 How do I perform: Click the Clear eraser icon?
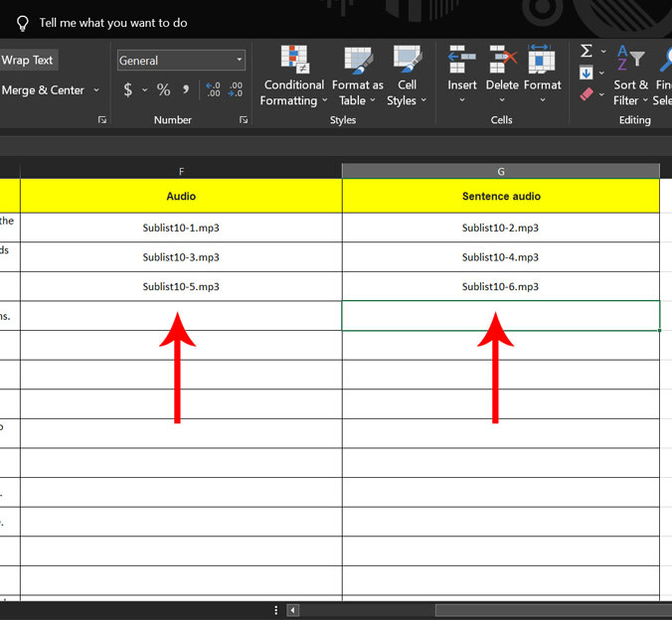(x=587, y=93)
